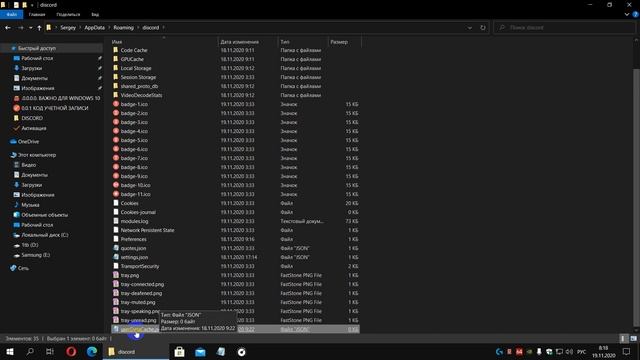Launch Microsoft Edge from the taskbar
This screenshot has width=640, height=360.
tap(91, 351)
